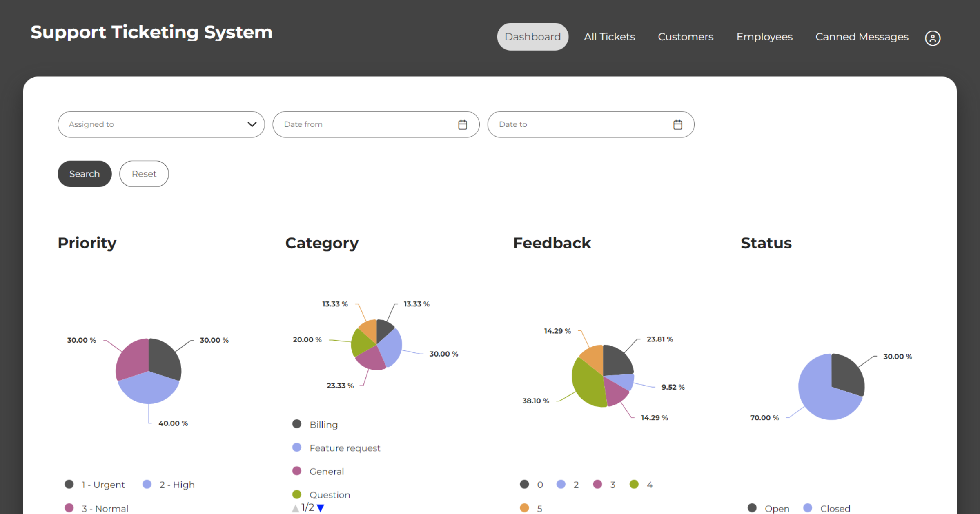The width and height of the screenshot is (980, 514).
Task: Click the Date from calendar icon
Action: tap(463, 124)
